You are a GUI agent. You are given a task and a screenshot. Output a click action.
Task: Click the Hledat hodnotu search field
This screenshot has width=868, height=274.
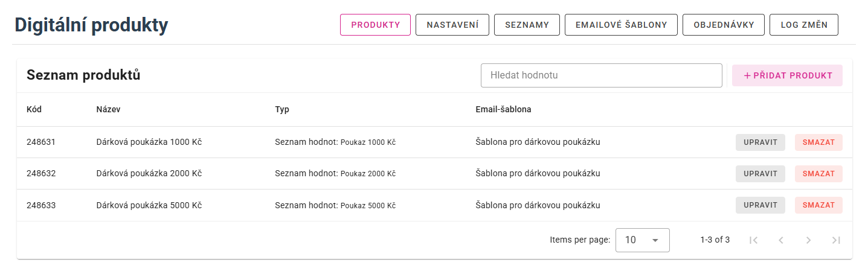(601, 75)
